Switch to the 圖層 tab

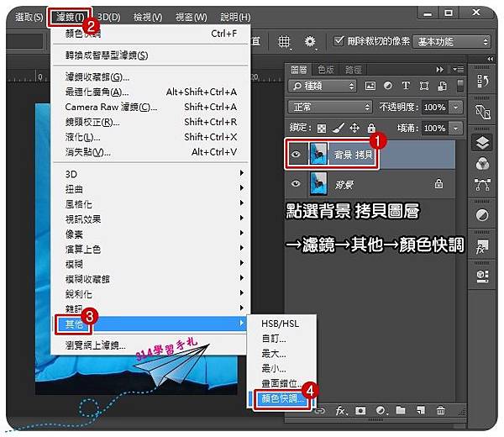[299, 70]
